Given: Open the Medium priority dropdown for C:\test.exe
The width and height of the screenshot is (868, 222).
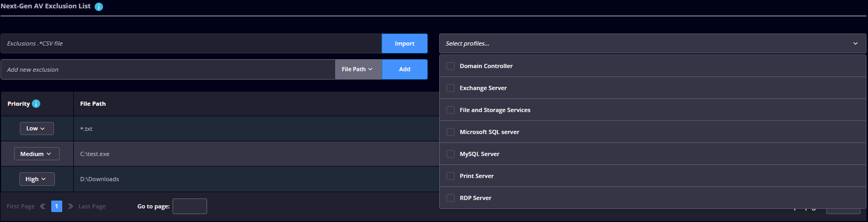Looking at the screenshot, I should point(37,154).
